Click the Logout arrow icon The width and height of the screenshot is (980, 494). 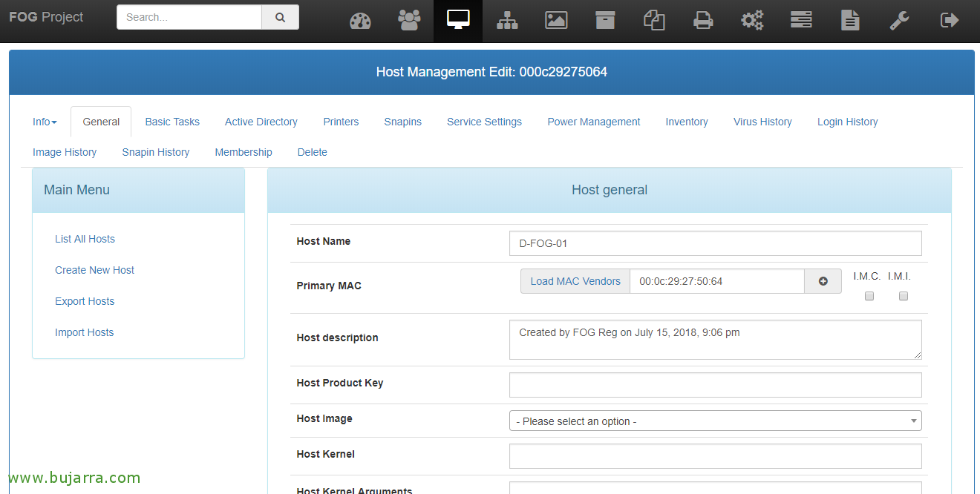tap(950, 21)
